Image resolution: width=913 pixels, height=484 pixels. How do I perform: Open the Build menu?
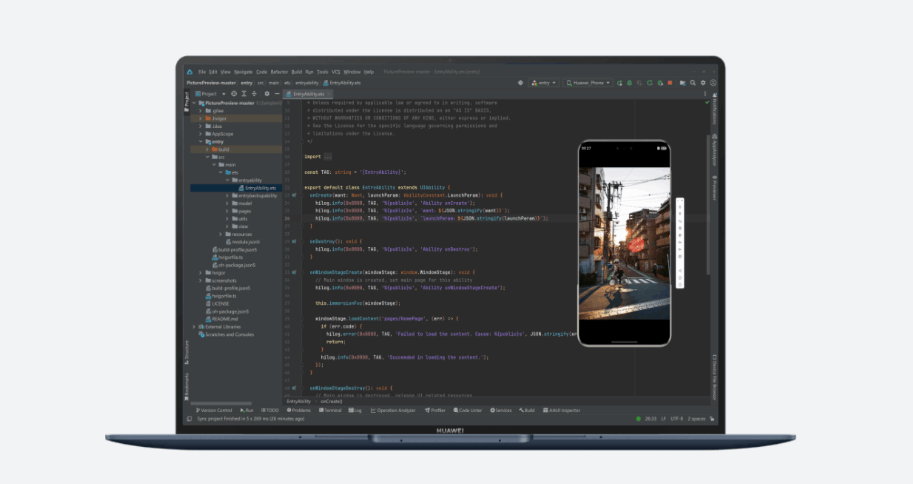(x=297, y=72)
